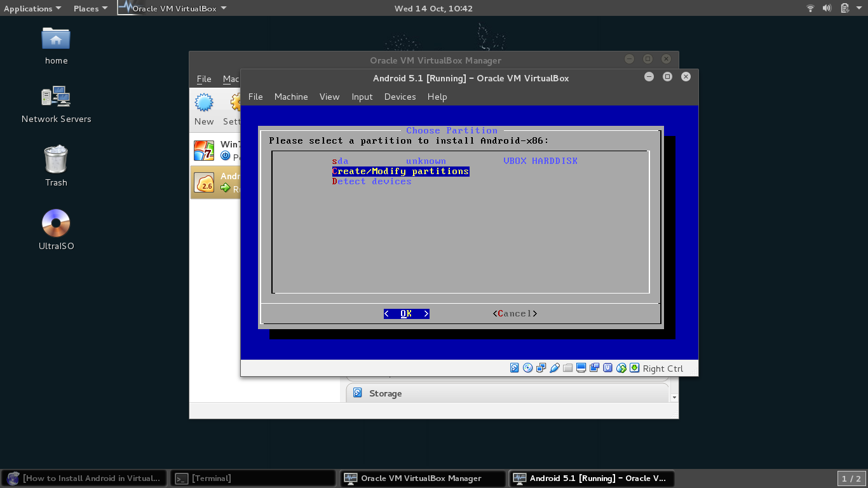Image resolution: width=868 pixels, height=488 pixels.
Task: Open the Network Servers desktop icon
Action: click(x=56, y=97)
